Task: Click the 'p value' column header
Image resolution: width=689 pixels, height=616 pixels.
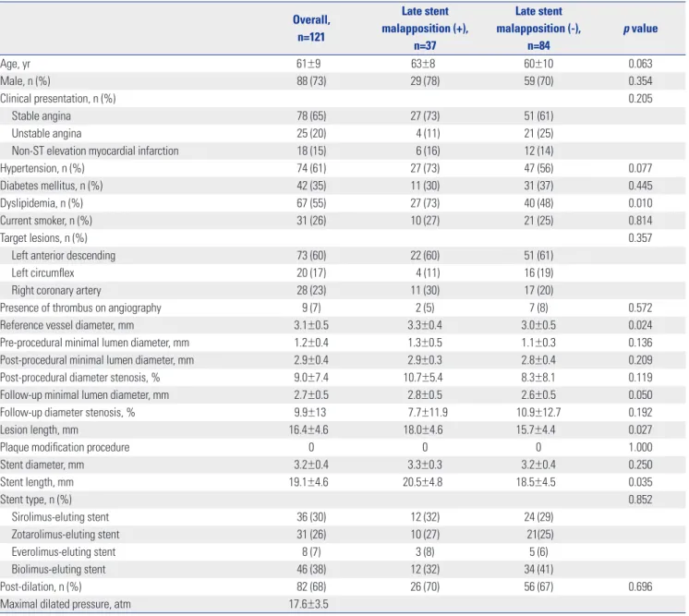Action: coord(640,29)
